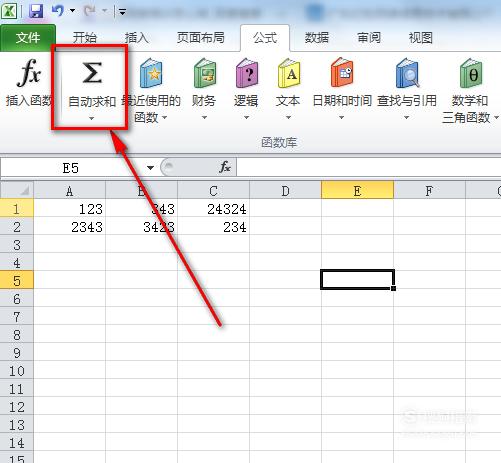The width and height of the screenshot is (501, 463).
Task: Select row 1 header
Action: tap(17, 209)
